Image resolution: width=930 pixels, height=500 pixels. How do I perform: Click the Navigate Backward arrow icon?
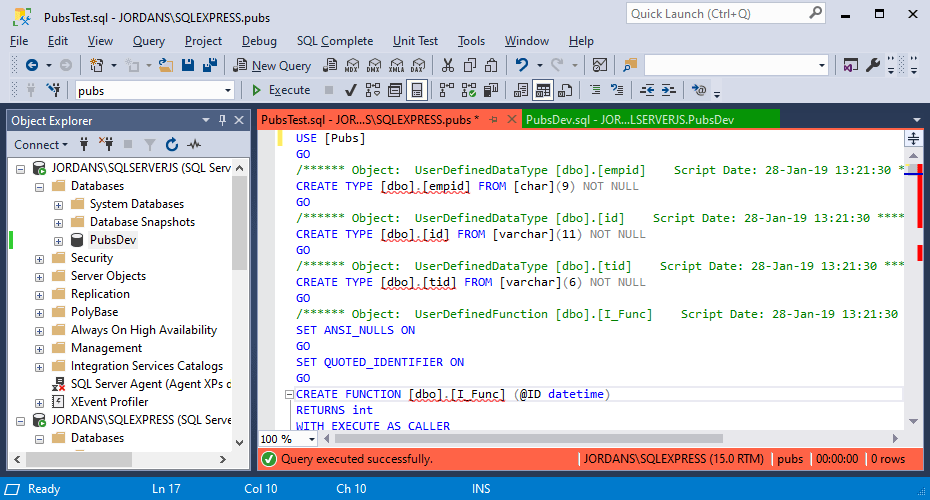tap(32, 65)
